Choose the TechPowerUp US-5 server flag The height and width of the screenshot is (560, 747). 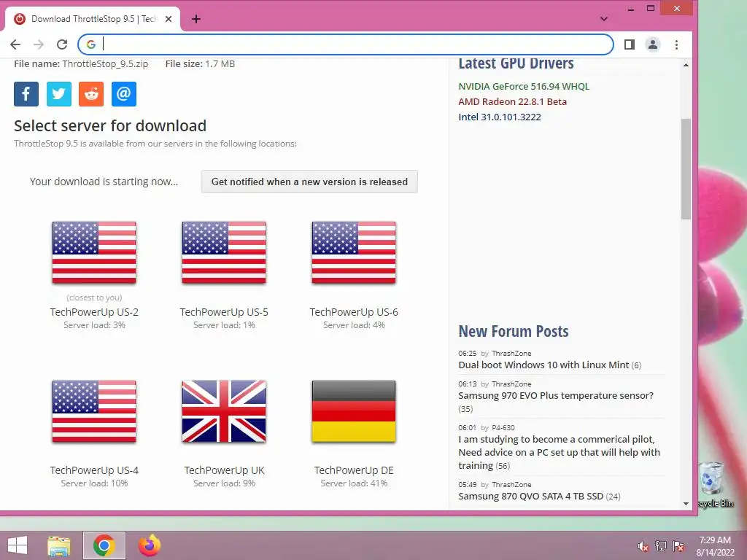coord(224,252)
